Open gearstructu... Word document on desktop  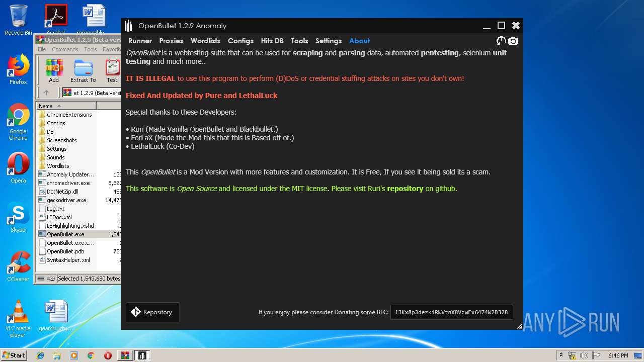click(x=56, y=316)
